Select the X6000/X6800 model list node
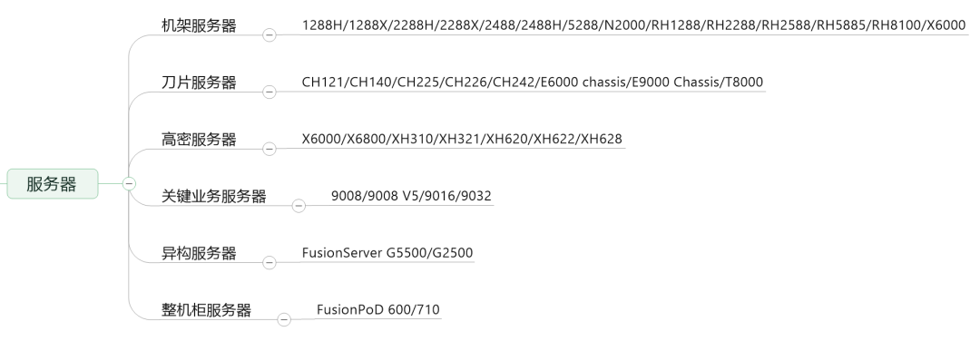980x341 pixels. (462, 139)
